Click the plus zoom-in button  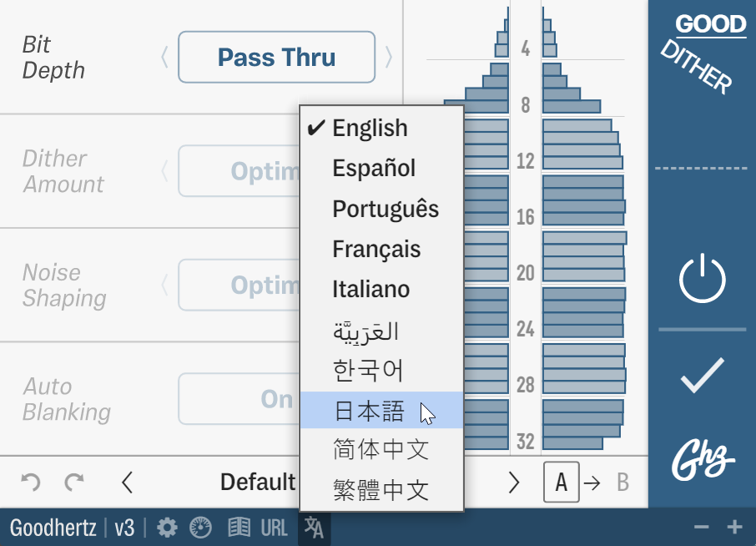point(734,527)
